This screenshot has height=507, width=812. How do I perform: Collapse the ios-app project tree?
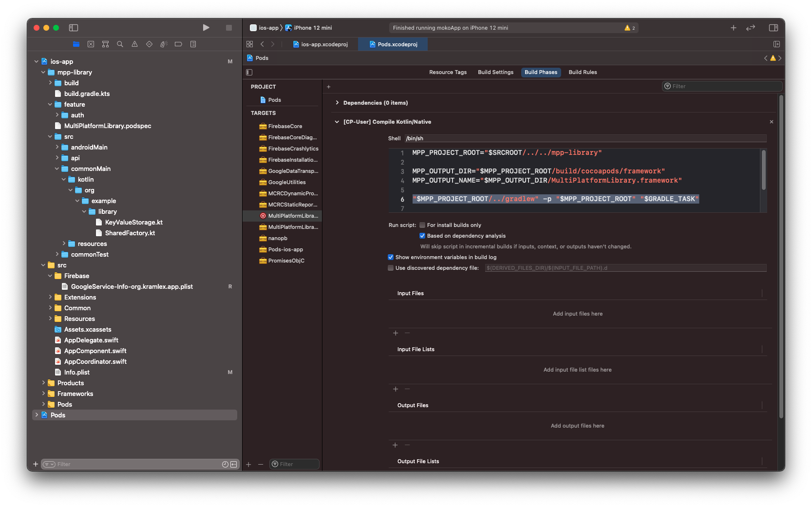coord(37,62)
